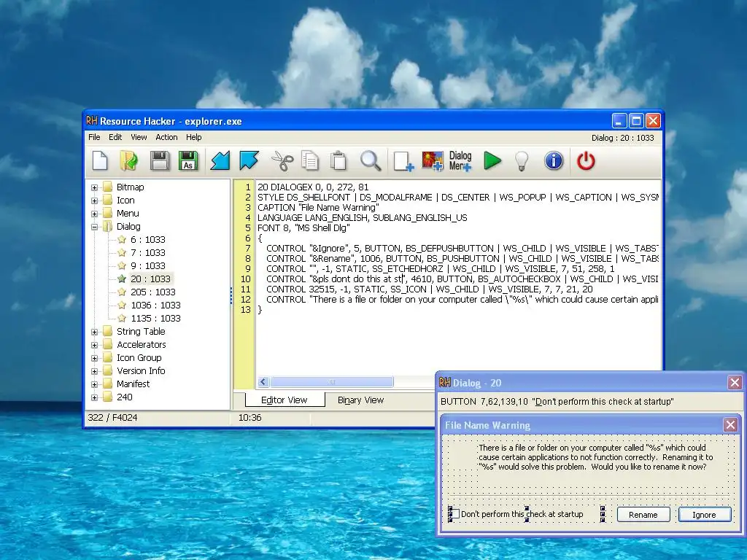747x560 pixels.
Task: Expand the Menu folder node
Action: [x=94, y=214]
